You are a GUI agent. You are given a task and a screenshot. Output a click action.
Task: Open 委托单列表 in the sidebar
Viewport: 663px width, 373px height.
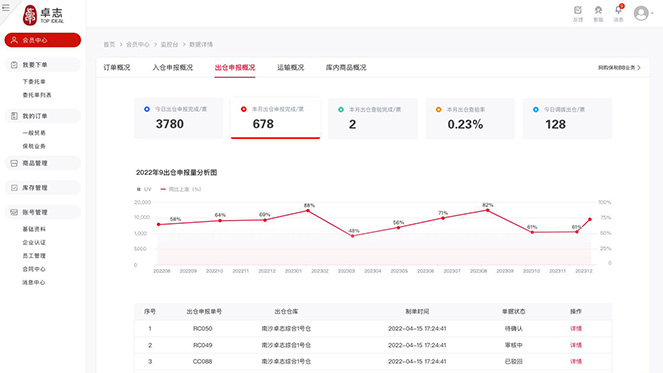37,95
